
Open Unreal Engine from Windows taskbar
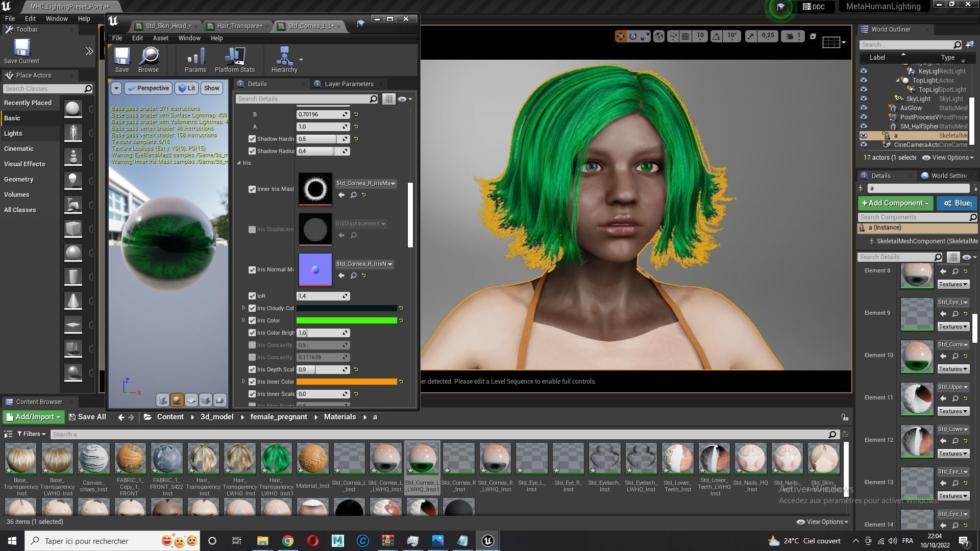click(487, 541)
